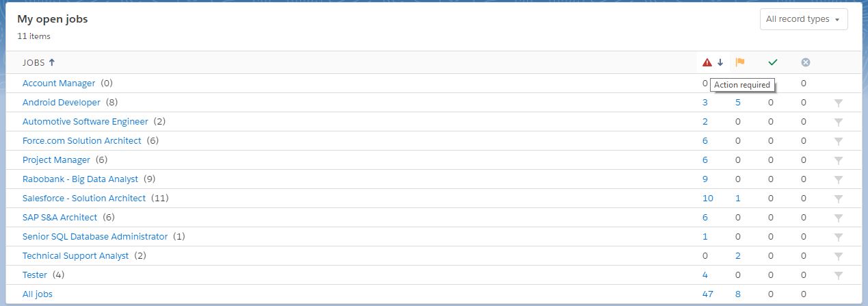Click flagged count 5 for Android Developer

coord(738,102)
